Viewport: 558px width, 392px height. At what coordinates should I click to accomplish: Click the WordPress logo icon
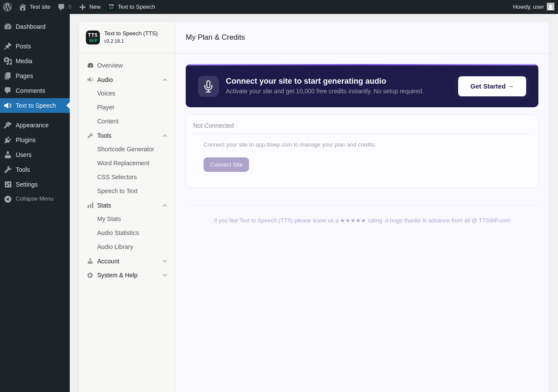pyautogui.click(x=7, y=7)
